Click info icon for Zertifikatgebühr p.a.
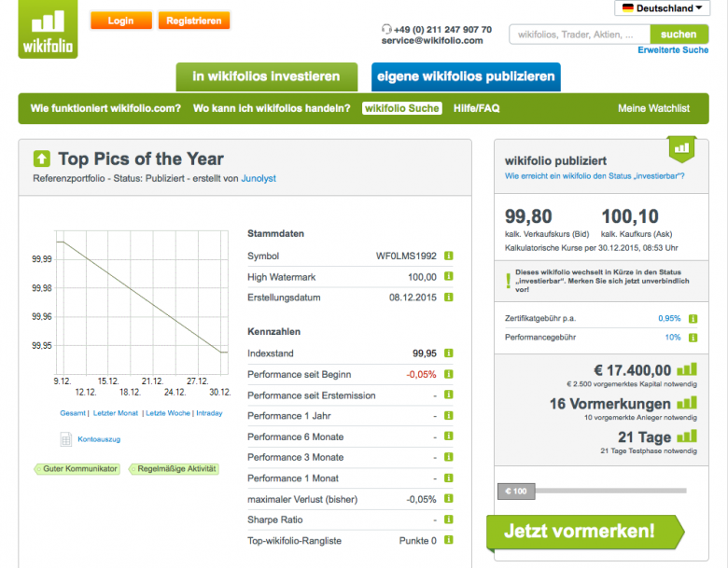Image resolution: width=728 pixels, height=568 pixels. point(693,319)
